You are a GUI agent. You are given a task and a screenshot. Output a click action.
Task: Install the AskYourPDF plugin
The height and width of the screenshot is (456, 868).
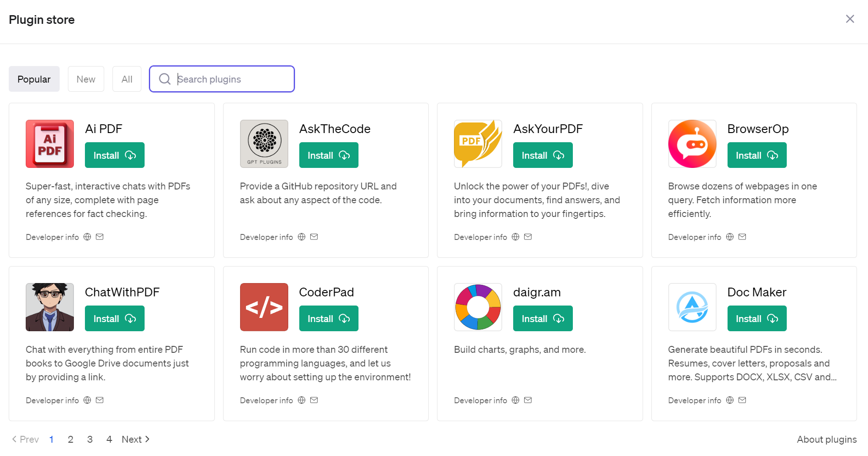click(x=543, y=155)
